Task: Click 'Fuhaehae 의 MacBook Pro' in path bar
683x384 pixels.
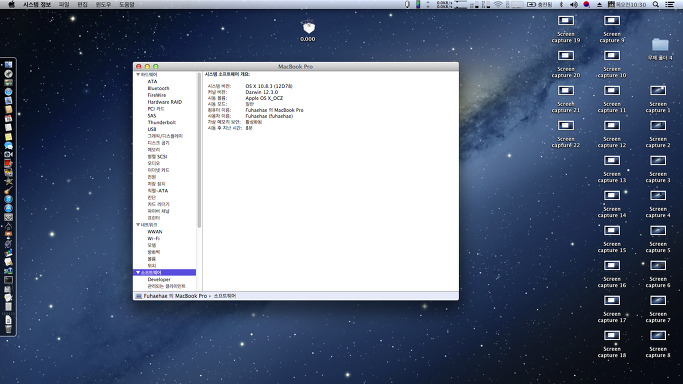Action: (175, 296)
